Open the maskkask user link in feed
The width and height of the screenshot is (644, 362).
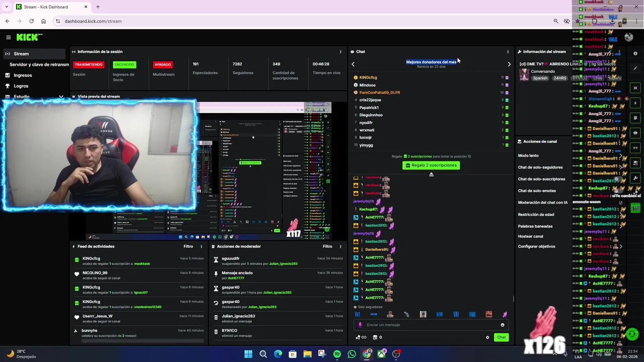[142, 264]
